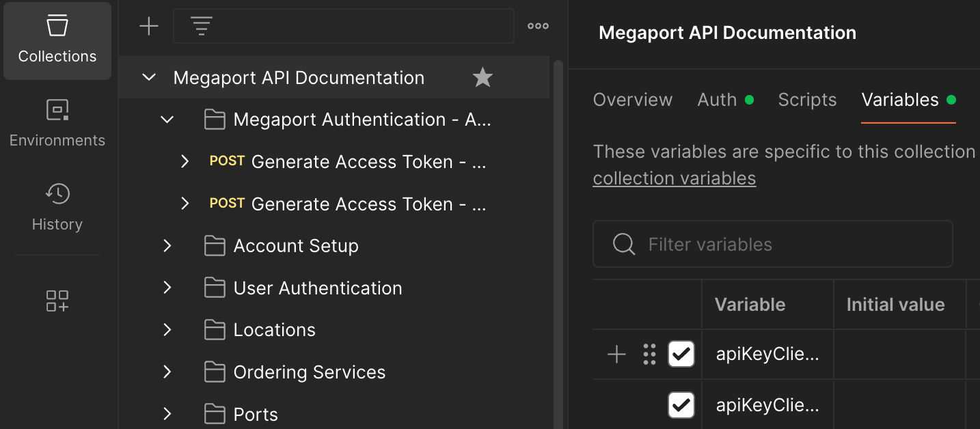
Task: Expand the Ordering Services folder
Action: click(x=167, y=373)
